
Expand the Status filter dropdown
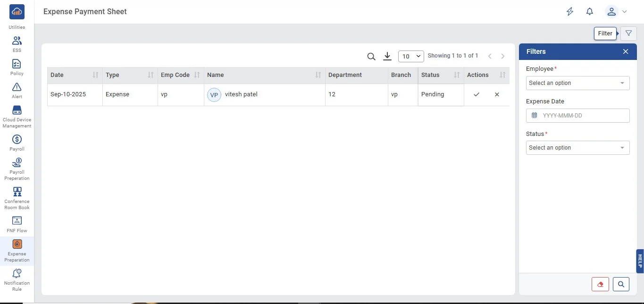pos(577,148)
